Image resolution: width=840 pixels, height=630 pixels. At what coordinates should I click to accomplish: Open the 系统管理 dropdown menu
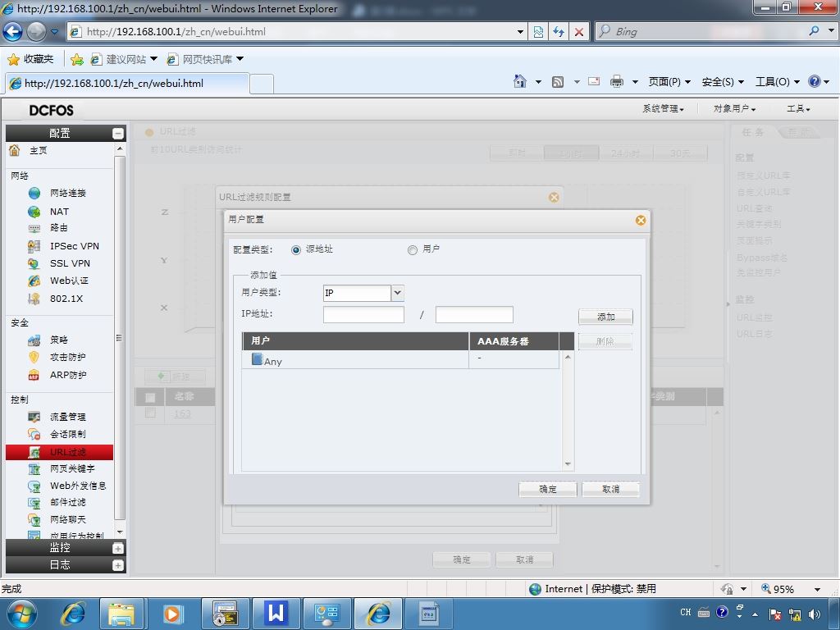[663, 109]
